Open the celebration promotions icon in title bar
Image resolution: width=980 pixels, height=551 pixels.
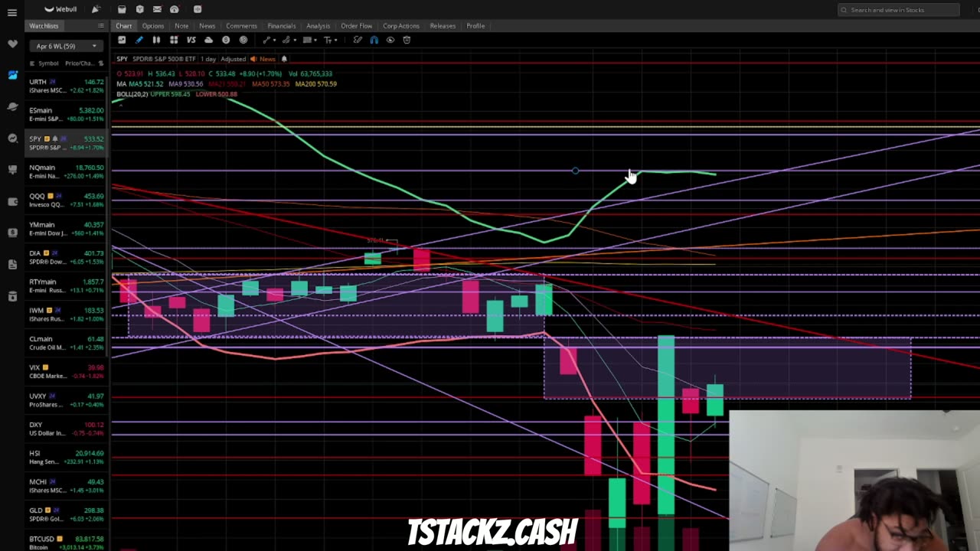click(x=96, y=9)
